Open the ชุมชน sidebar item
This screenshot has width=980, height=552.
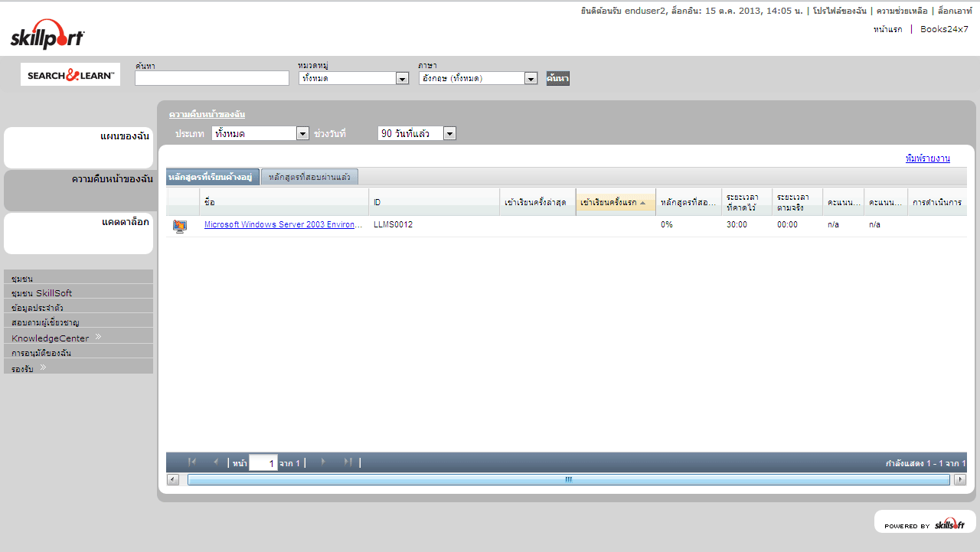(78, 278)
